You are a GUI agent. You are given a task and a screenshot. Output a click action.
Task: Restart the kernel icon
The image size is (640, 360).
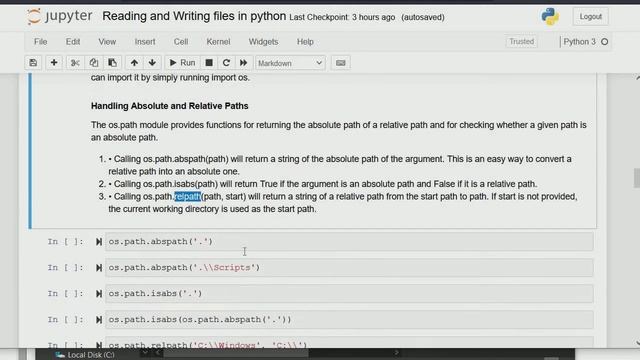[x=226, y=63]
